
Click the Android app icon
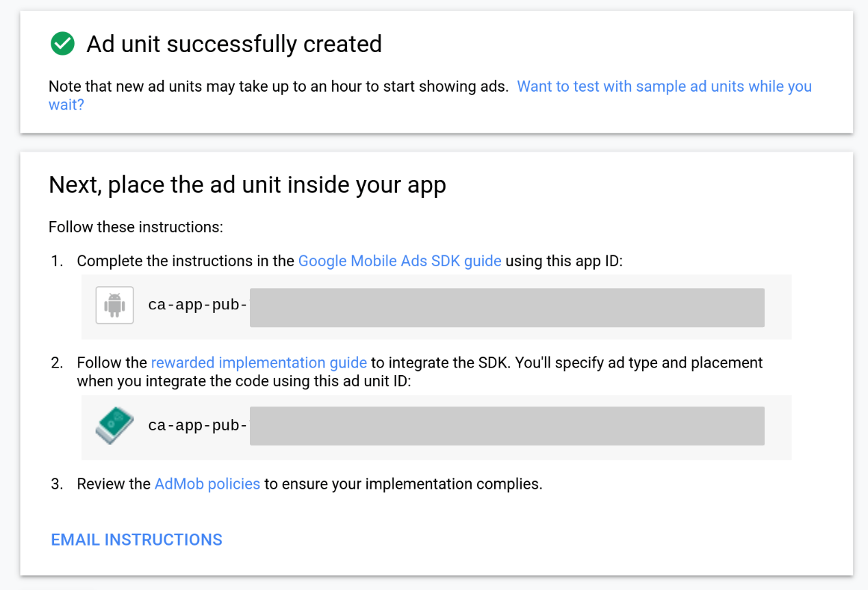tap(114, 305)
